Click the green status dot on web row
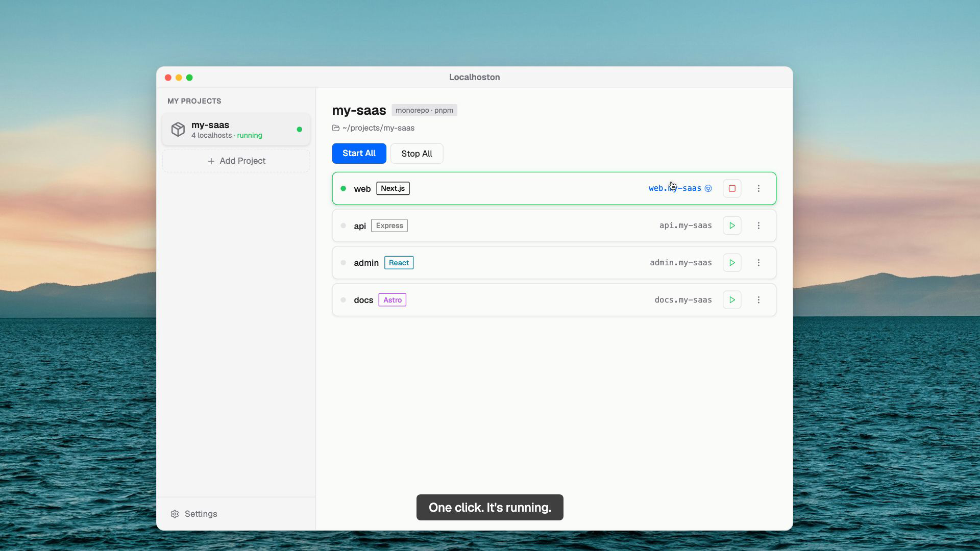Viewport: 980px width, 551px height. 343,188
